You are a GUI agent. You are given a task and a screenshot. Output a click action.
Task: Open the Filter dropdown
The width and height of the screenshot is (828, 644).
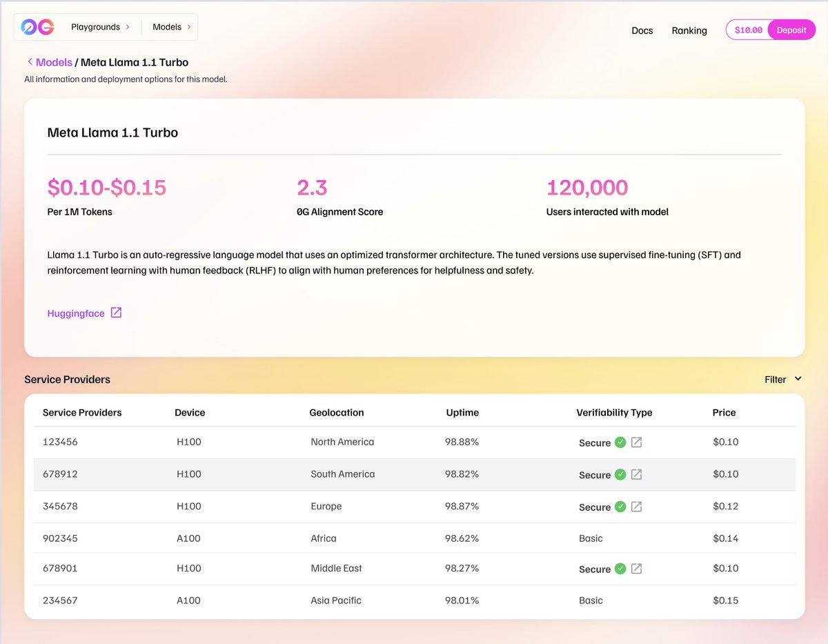783,379
